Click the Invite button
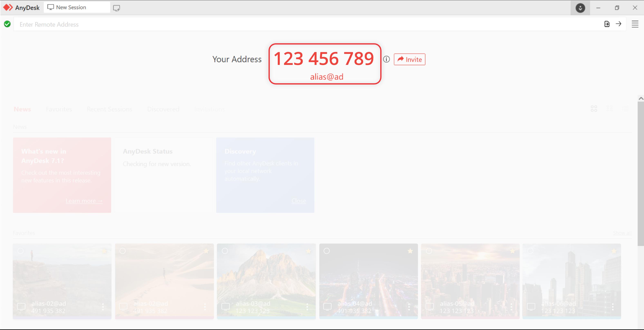The height and width of the screenshot is (330, 644). [410, 59]
